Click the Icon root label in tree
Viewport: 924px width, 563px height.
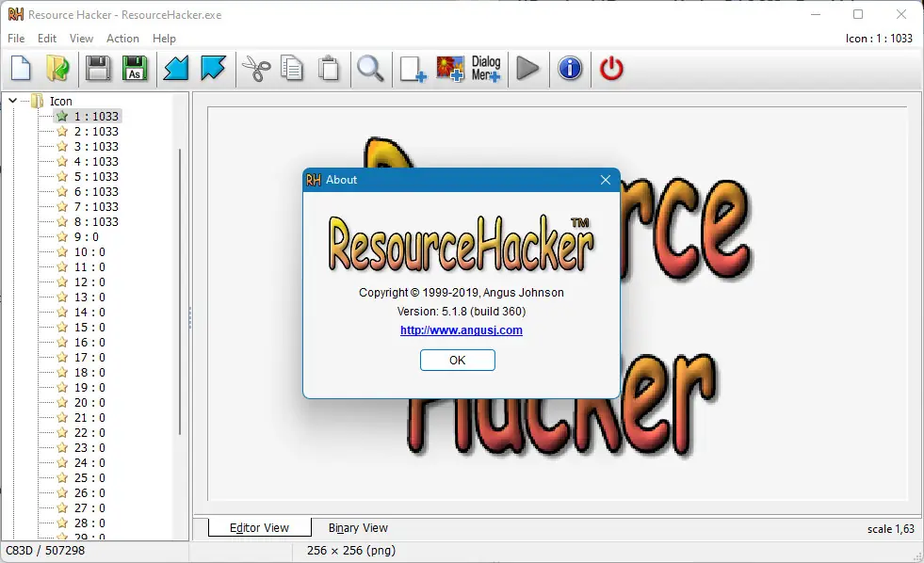(x=60, y=102)
